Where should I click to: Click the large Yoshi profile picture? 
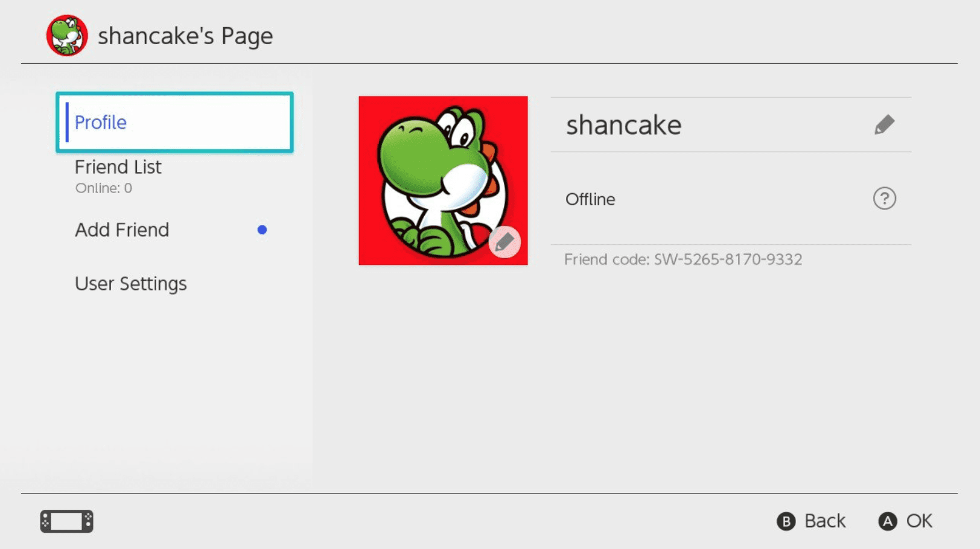(443, 180)
